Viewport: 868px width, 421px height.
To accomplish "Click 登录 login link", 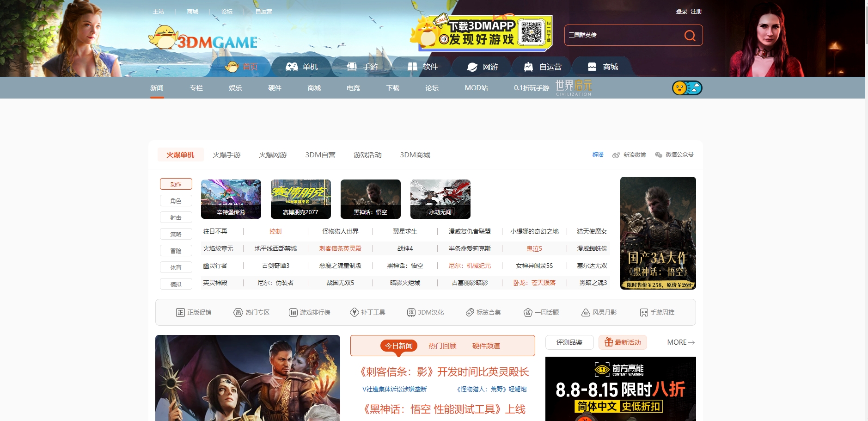I will coord(682,11).
